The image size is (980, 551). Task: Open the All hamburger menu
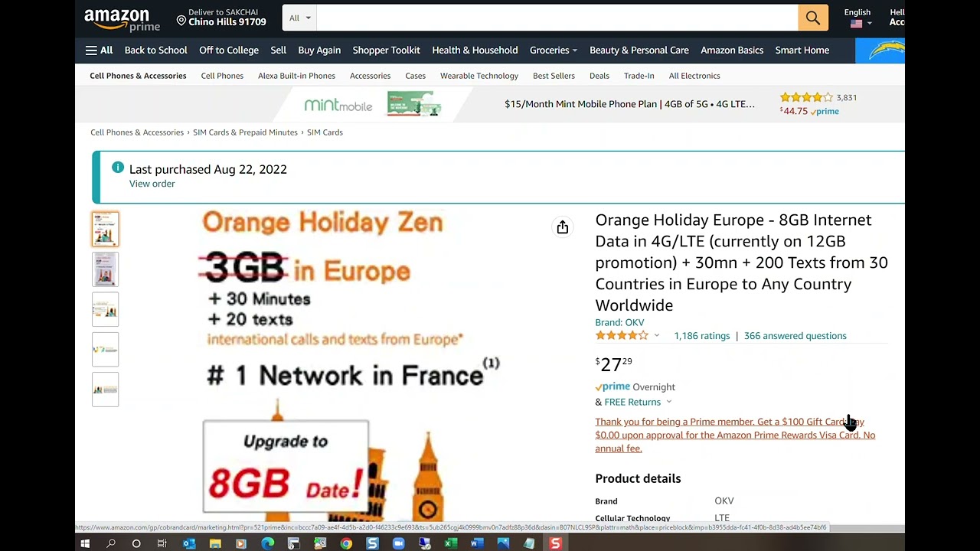99,51
